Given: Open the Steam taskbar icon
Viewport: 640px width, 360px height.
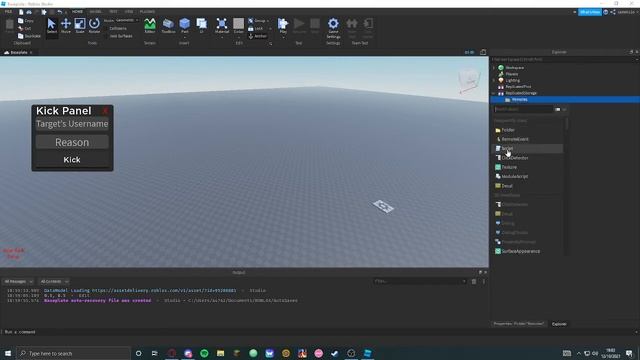Looking at the screenshot, I should [x=335, y=353].
